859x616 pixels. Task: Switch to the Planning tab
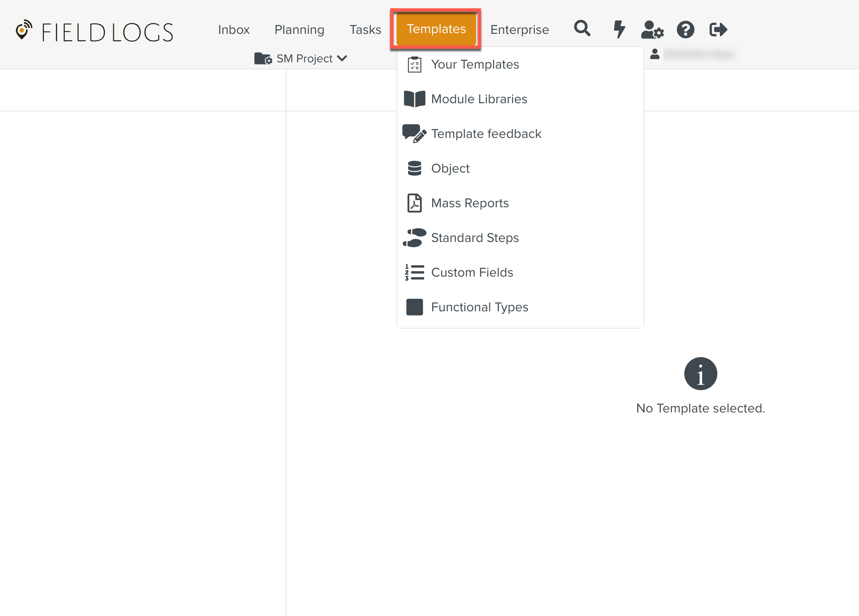pos(299,30)
